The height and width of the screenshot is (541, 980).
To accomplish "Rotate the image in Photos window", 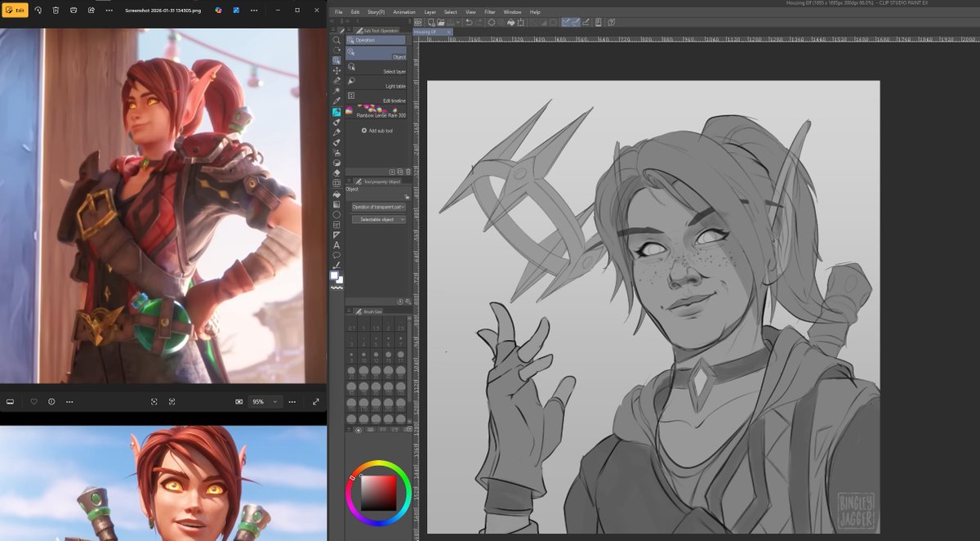I will tap(38, 10).
